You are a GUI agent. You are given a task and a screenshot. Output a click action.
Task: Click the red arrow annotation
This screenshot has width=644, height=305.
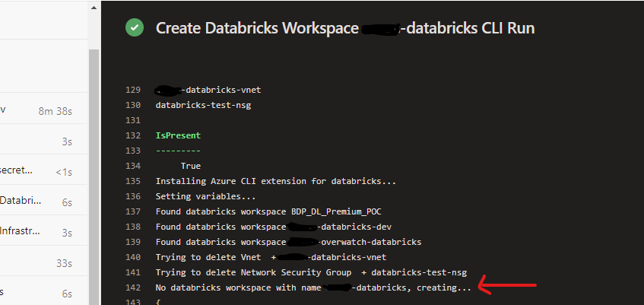pos(508,287)
